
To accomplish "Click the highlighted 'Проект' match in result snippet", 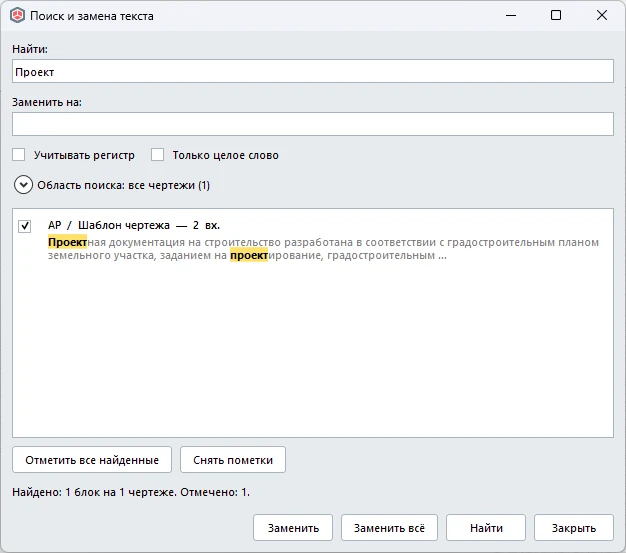I will tap(67, 242).
